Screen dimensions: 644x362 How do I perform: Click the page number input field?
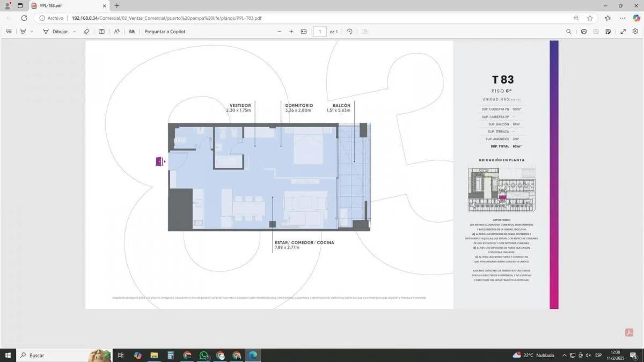(320, 32)
